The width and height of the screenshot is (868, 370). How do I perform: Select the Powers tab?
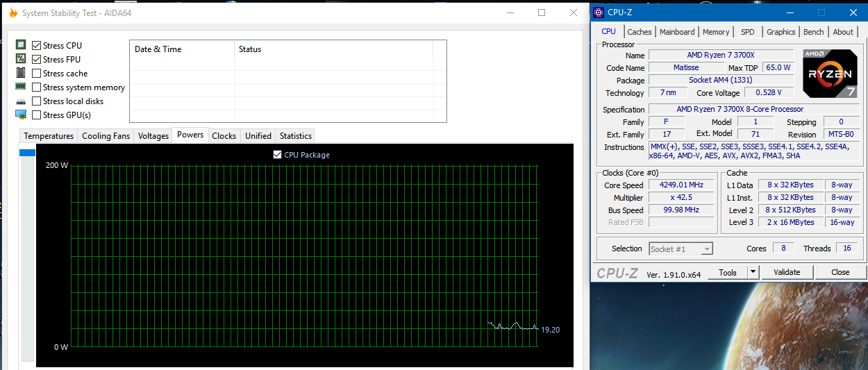[190, 135]
